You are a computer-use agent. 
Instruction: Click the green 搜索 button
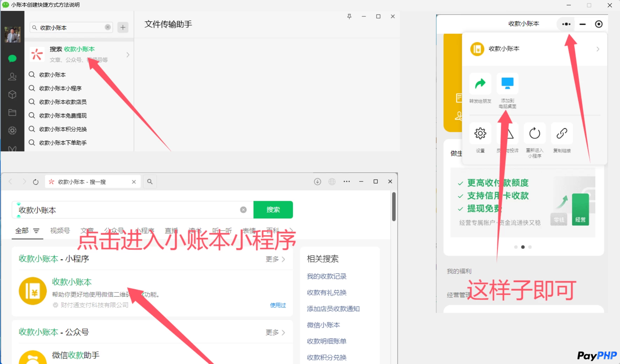pos(273,210)
